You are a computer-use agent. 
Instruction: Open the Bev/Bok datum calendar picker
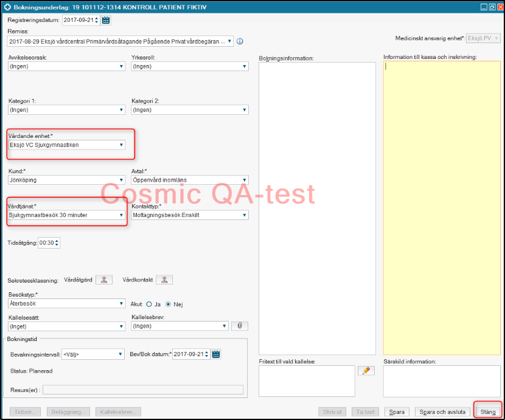point(216,354)
